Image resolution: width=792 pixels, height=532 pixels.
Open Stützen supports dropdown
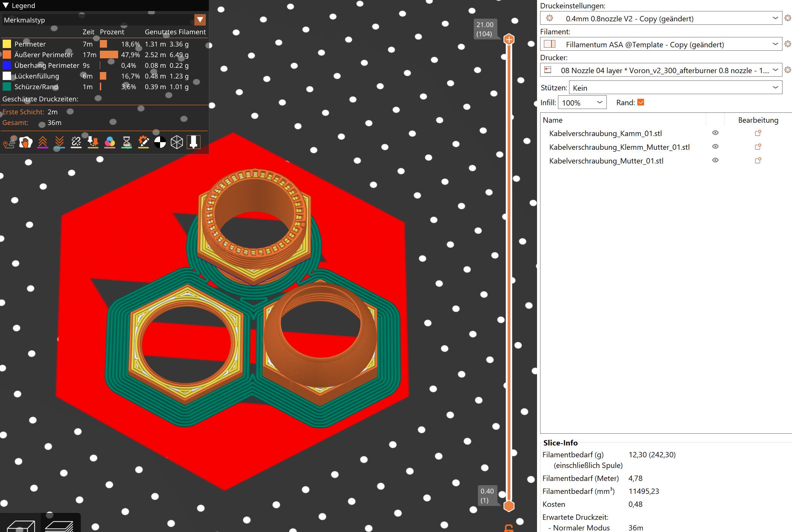pos(675,88)
